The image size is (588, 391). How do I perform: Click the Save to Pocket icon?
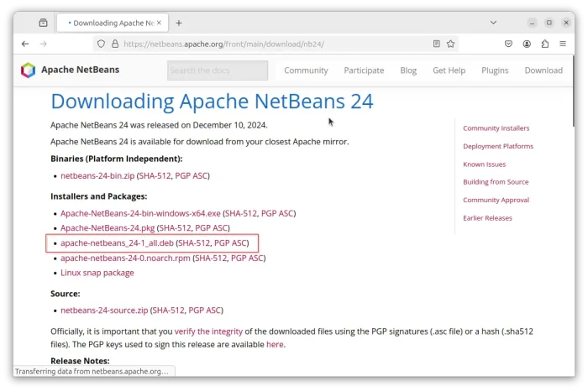pos(508,44)
